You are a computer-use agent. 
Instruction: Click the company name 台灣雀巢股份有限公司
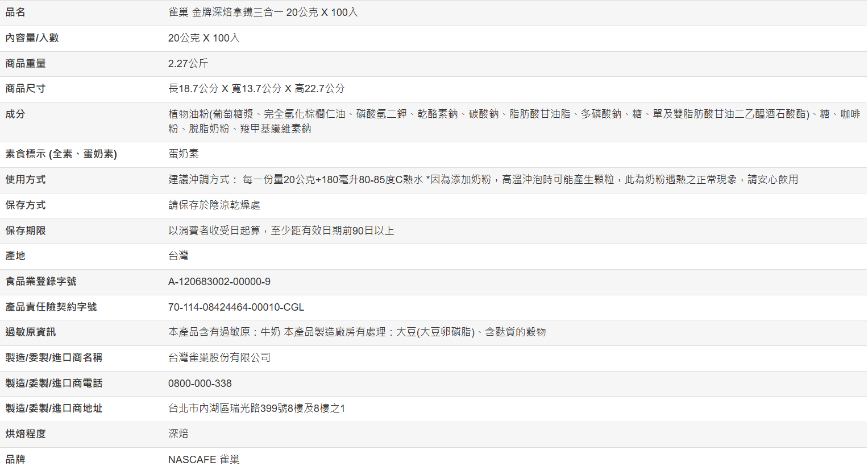pyautogui.click(x=219, y=358)
